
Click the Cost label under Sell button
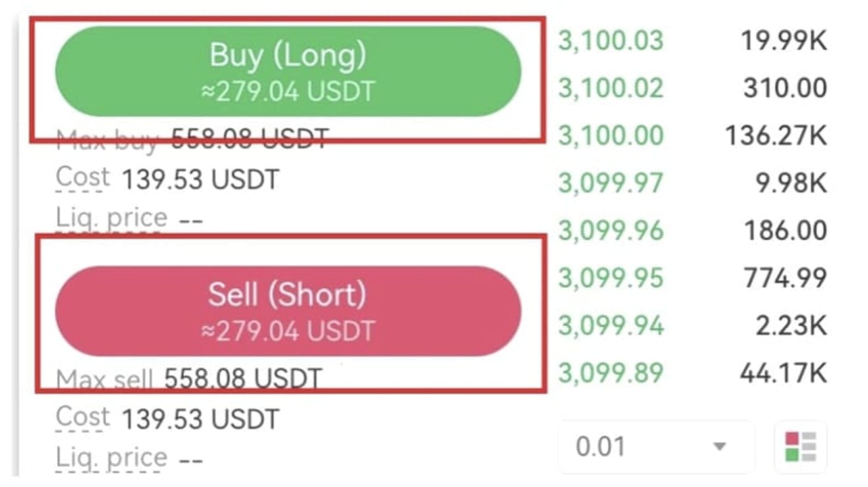pos(83,417)
